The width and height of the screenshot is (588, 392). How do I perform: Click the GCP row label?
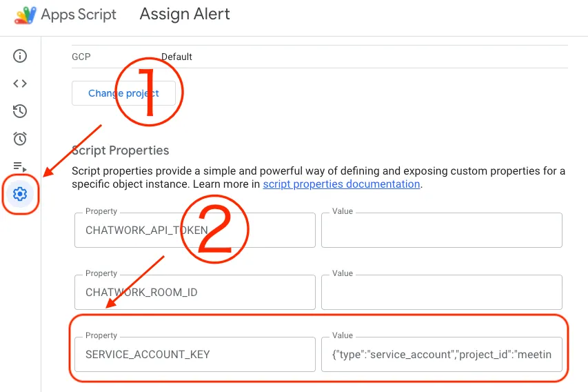(x=81, y=57)
